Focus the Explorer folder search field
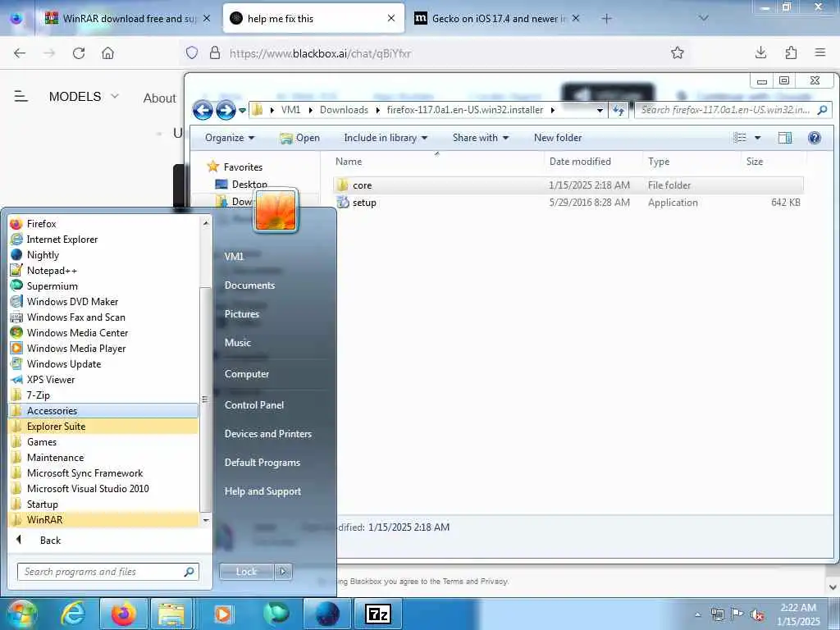Viewport: 840px width, 630px height. (x=734, y=110)
